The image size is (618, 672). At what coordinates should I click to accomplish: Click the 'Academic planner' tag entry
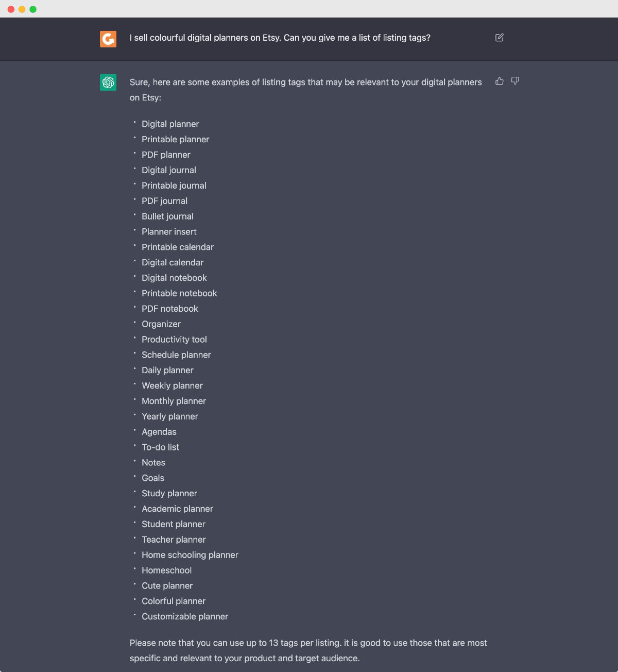point(178,509)
